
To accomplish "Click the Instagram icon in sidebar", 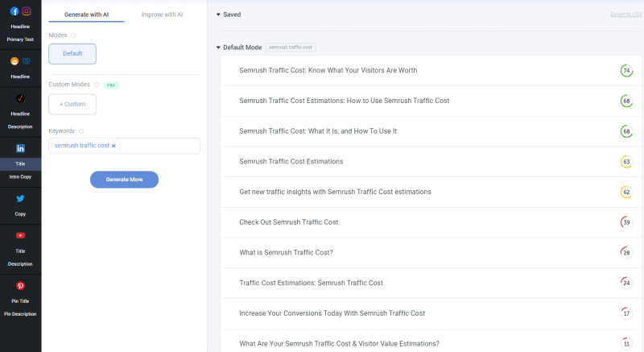I will tap(27, 11).
